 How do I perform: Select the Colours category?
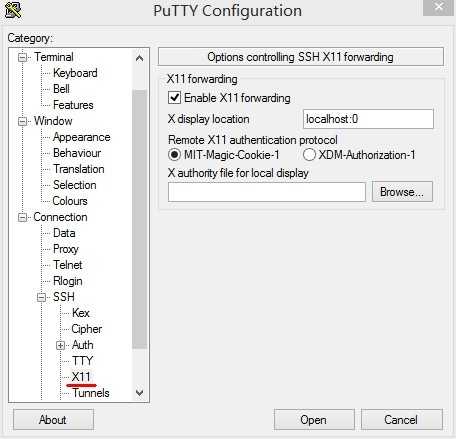[70, 201]
